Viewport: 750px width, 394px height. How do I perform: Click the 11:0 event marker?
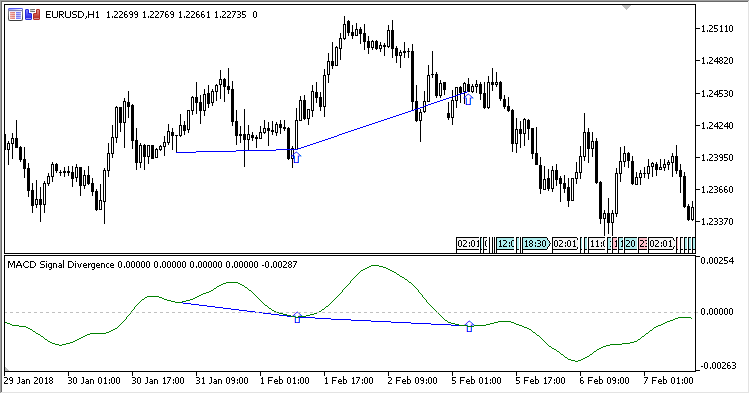[x=596, y=244]
